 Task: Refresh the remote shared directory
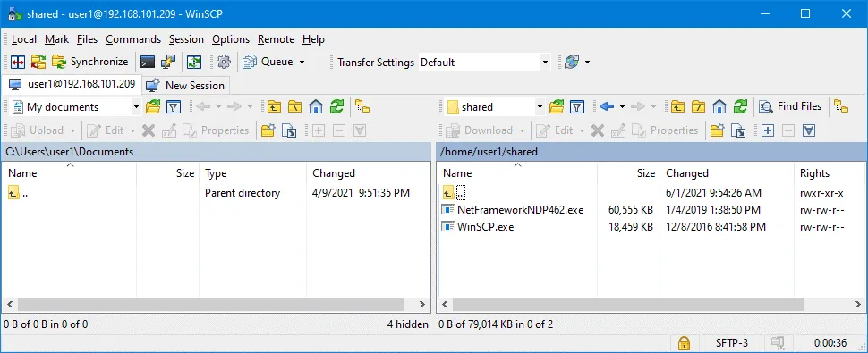(x=740, y=106)
